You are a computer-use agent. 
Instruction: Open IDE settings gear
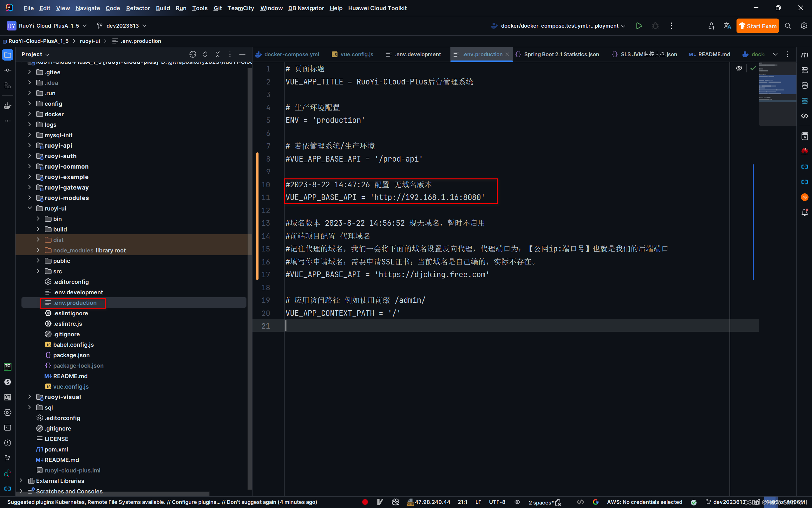pyautogui.click(x=804, y=26)
